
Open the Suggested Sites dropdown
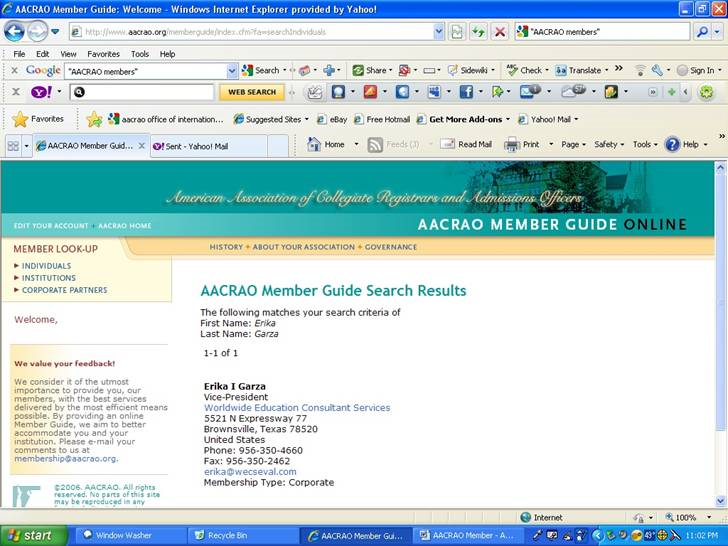point(271,119)
